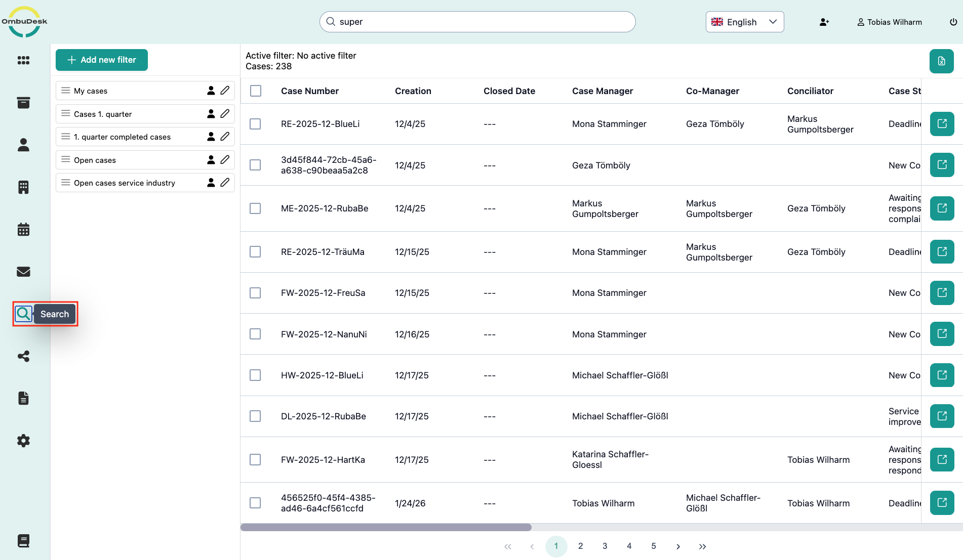Screen dimensions: 963x560
Task: Open the English language dropdown
Action: pos(745,22)
